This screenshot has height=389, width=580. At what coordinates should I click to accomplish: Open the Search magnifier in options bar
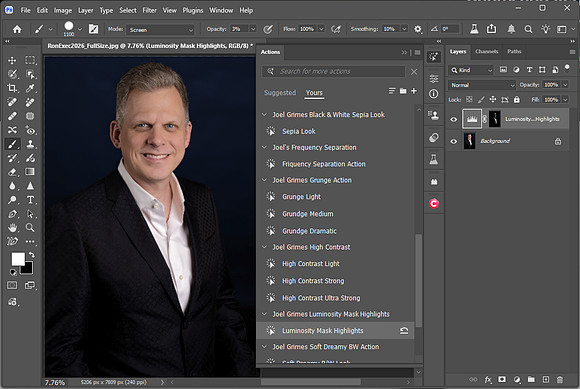pyautogui.click(x=529, y=29)
